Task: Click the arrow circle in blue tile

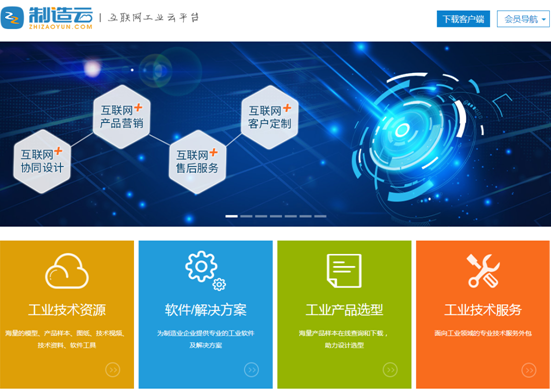Action: (251, 370)
